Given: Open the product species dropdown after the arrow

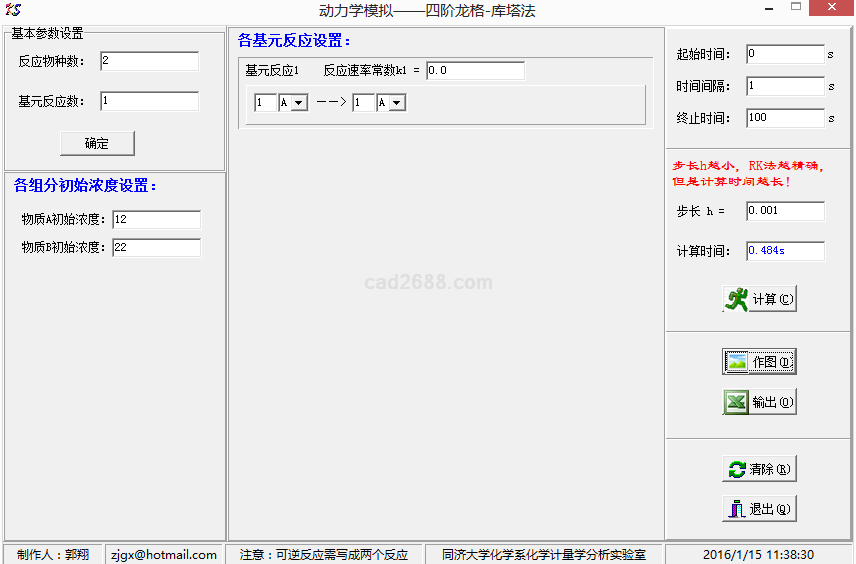Looking at the screenshot, I should coord(396,103).
